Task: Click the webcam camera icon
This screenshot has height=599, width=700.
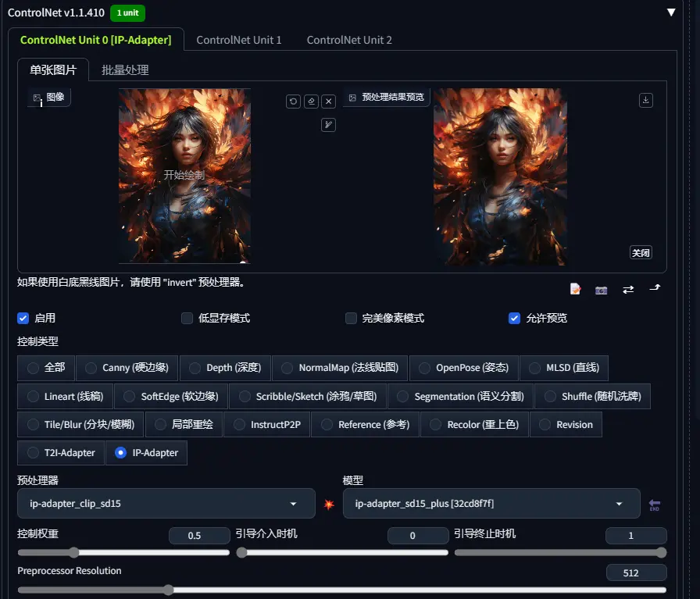Action: coord(602,290)
